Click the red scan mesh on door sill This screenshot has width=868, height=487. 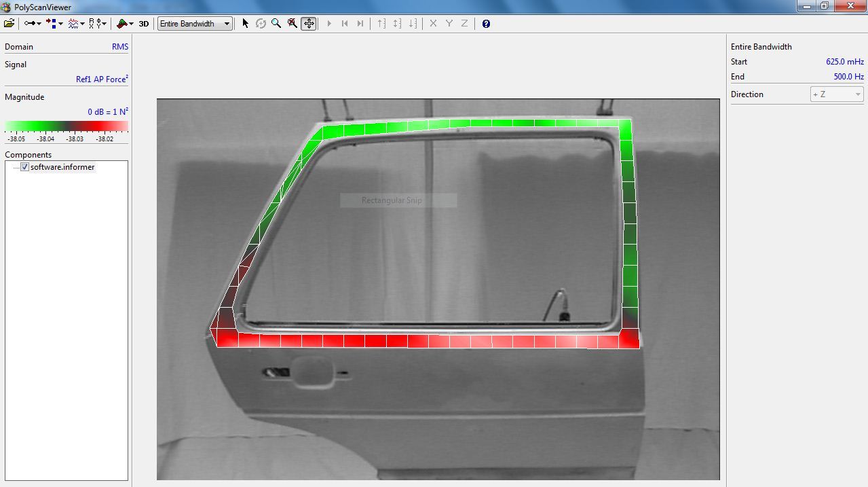pyautogui.click(x=428, y=341)
